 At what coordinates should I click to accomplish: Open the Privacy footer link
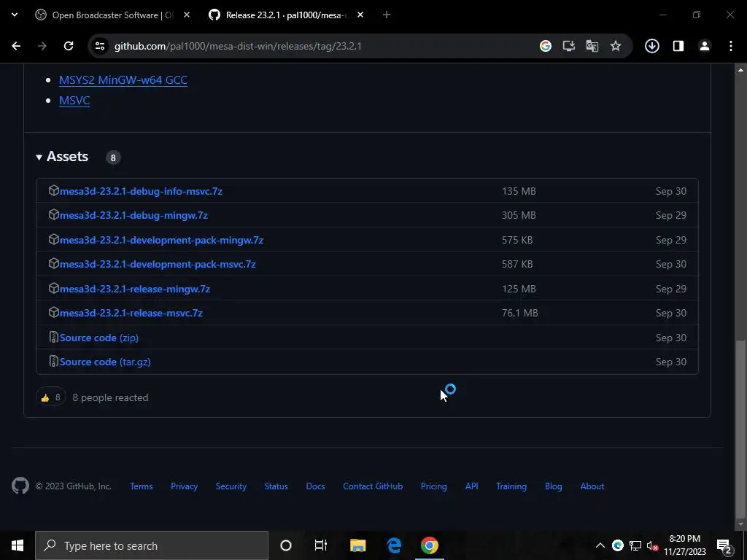185,486
